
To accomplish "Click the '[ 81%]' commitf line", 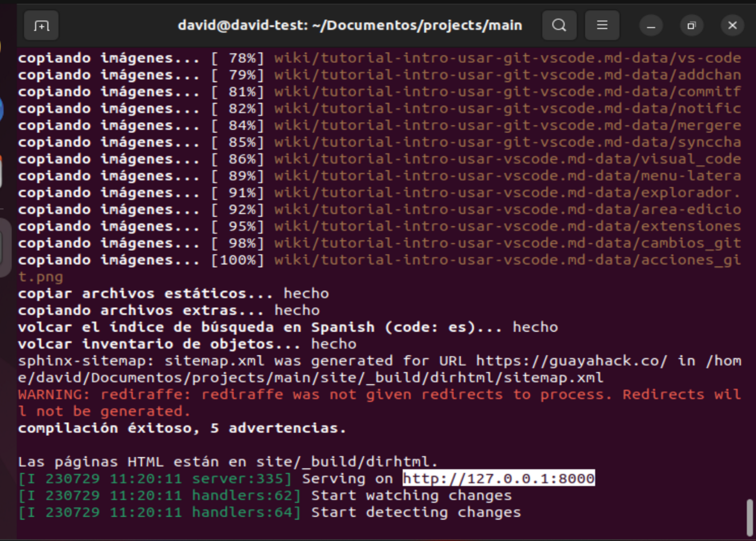I will pyautogui.click(x=379, y=92).
